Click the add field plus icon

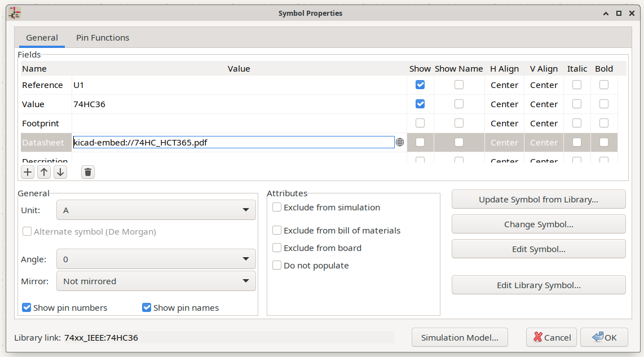28,172
